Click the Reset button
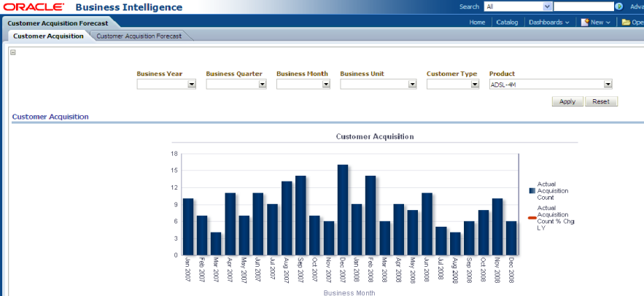The image size is (644, 296). (601, 101)
